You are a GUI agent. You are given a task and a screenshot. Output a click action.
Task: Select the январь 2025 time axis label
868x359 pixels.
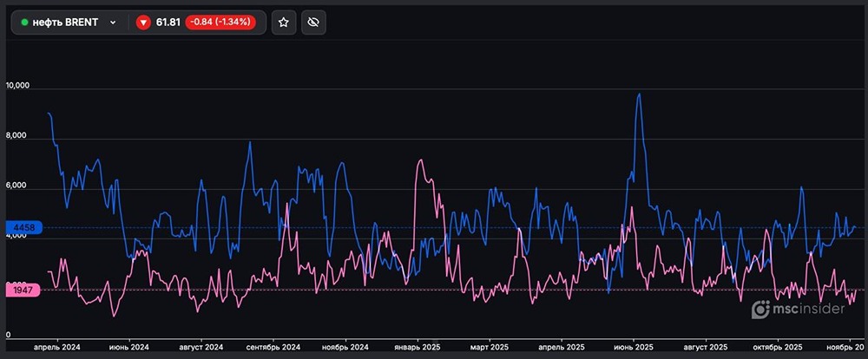click(418, 347)
